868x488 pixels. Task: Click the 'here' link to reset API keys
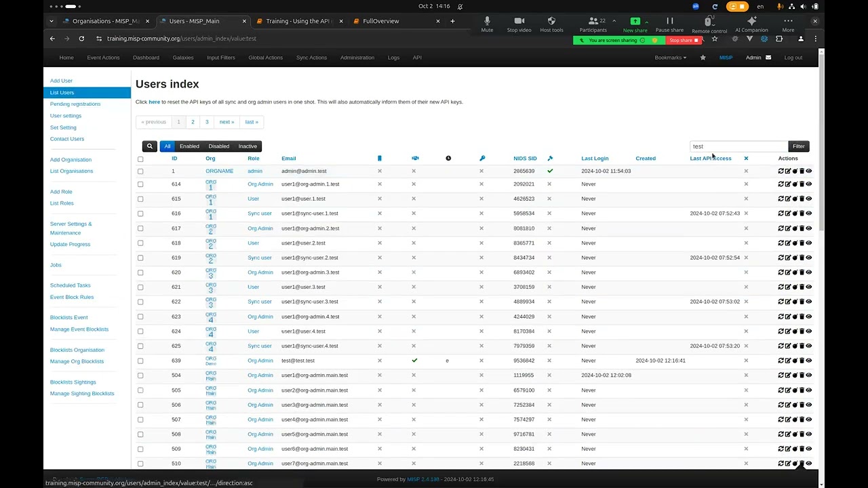(155, 102)
